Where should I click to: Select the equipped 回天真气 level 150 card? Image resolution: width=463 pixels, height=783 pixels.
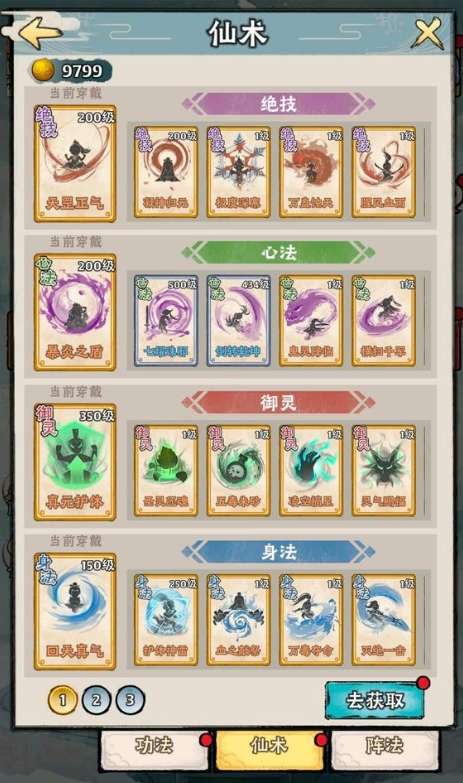pyautogui.click(x=75, y=611)
